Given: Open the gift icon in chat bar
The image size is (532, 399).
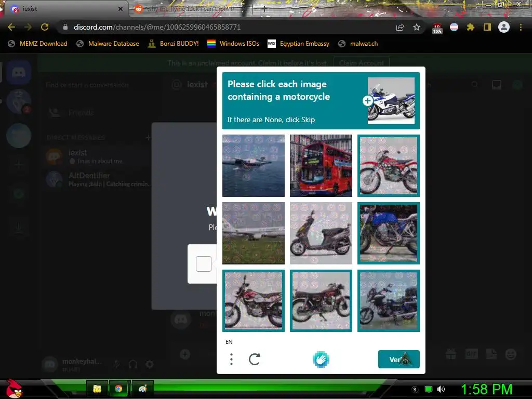Looking at the screenshot, I should [451, 354].
